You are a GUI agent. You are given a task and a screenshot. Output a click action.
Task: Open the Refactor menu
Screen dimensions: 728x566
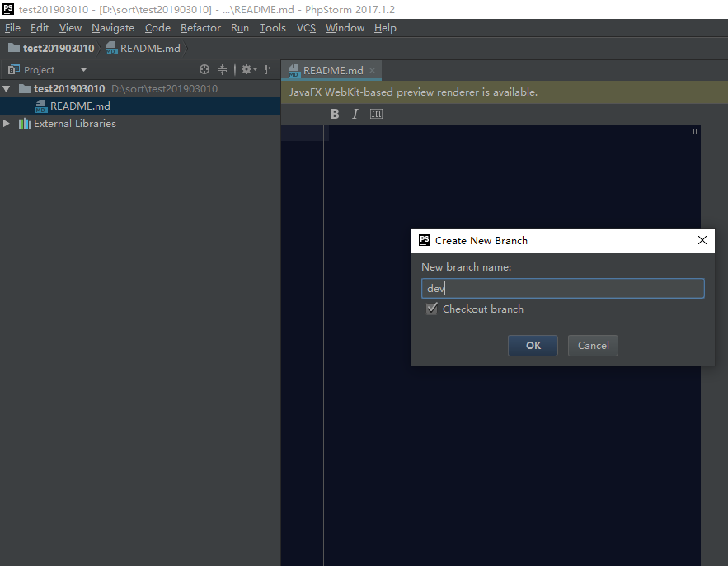pyautogui.click(x=200, y=28)
